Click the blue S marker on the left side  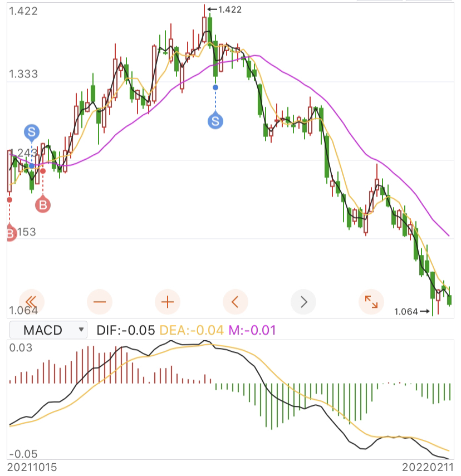click(32, 133)
